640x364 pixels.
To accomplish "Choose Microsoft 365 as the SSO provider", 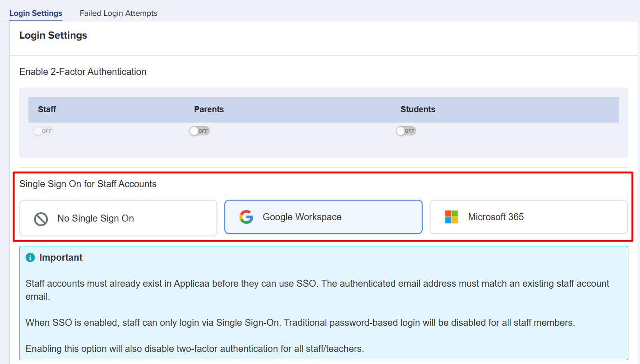I will click(x=528, y=216).
